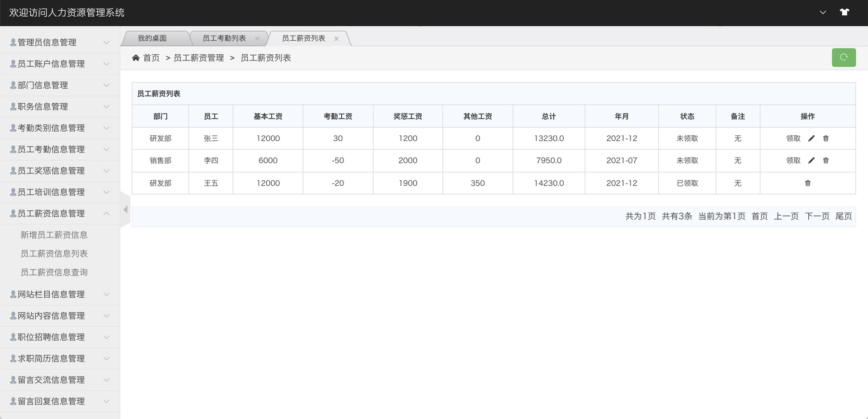Delete 王五's salary record with trash icon
This screenshot has height=419, width=868.
[x=808, y=183]
